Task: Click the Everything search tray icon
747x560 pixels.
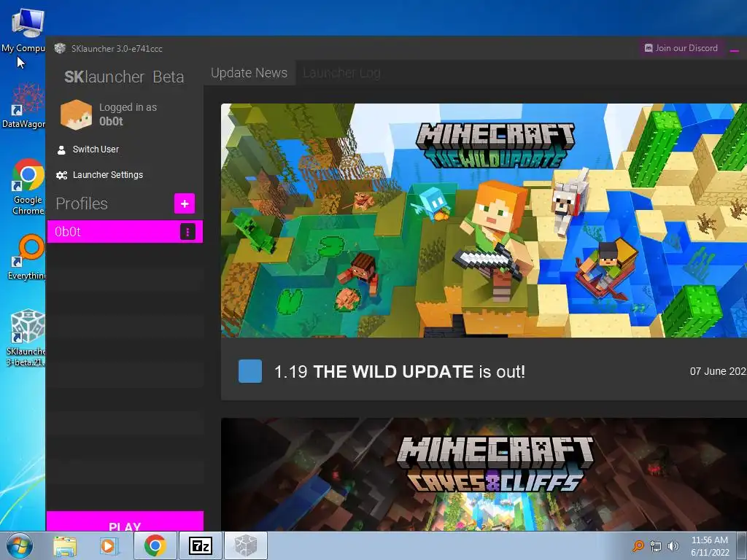Action: click(x=638, y=546)
